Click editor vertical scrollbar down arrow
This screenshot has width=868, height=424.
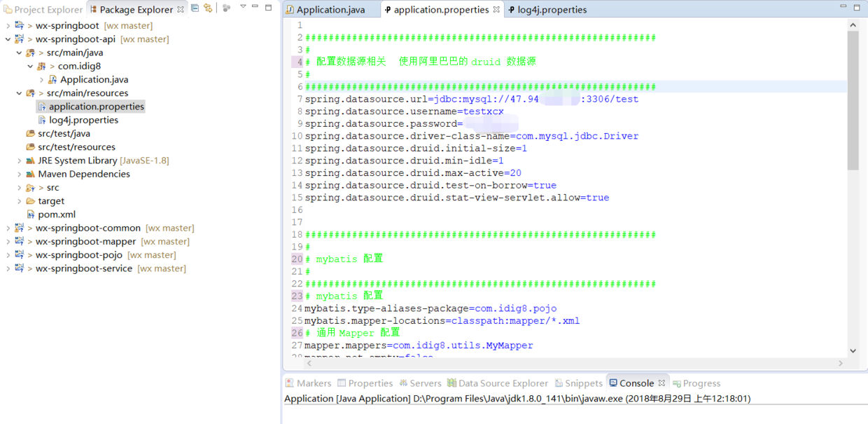click(853, 350)
